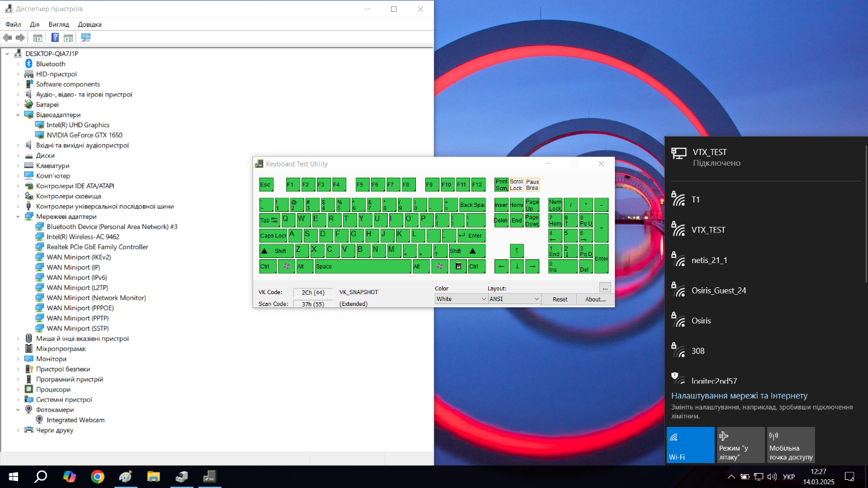The image size is (868, 488).
Task: Open the Вигляд menu
Action: tap(59, 24)
